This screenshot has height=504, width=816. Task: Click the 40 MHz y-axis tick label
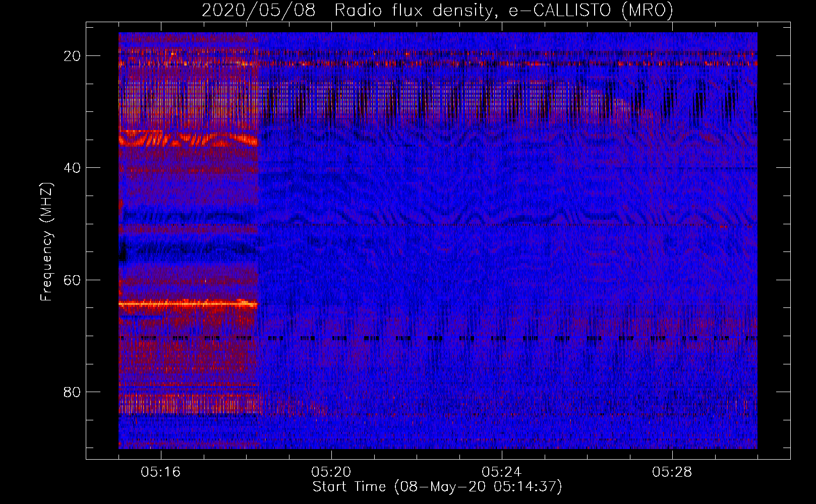tap(72, 168)
